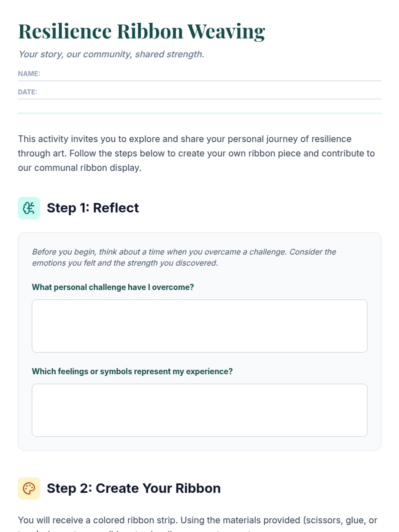399x532 pixels.
Task: Click the 'You will receive a colored ribbon' sentence
Action: (198, 520)
